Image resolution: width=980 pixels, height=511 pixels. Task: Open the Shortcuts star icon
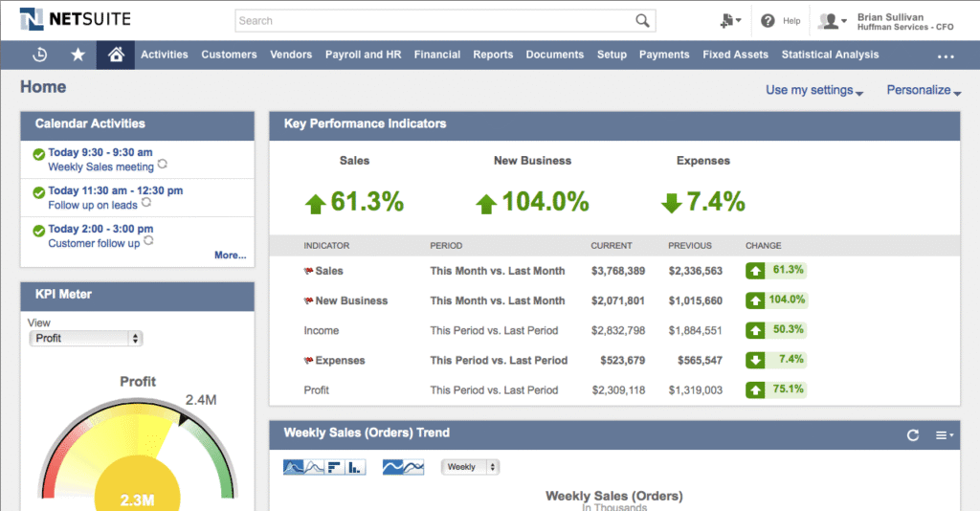[x=78, y=55]
